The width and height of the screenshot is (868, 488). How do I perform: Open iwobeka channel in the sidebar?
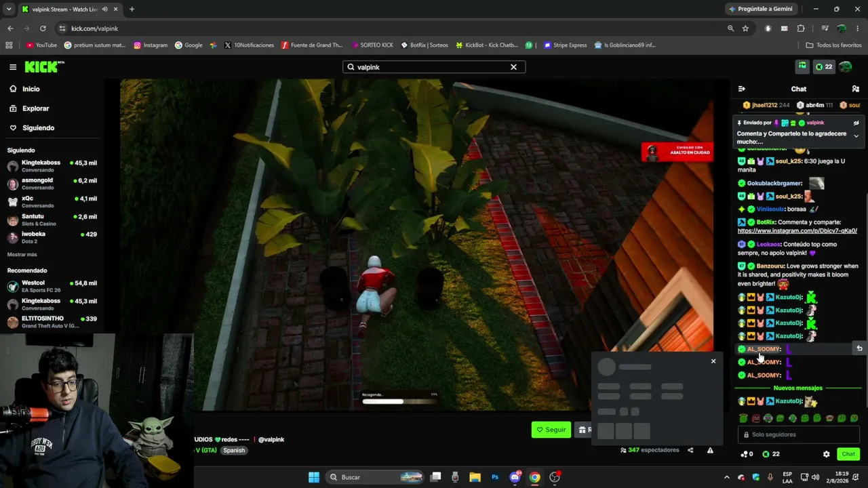52,237
